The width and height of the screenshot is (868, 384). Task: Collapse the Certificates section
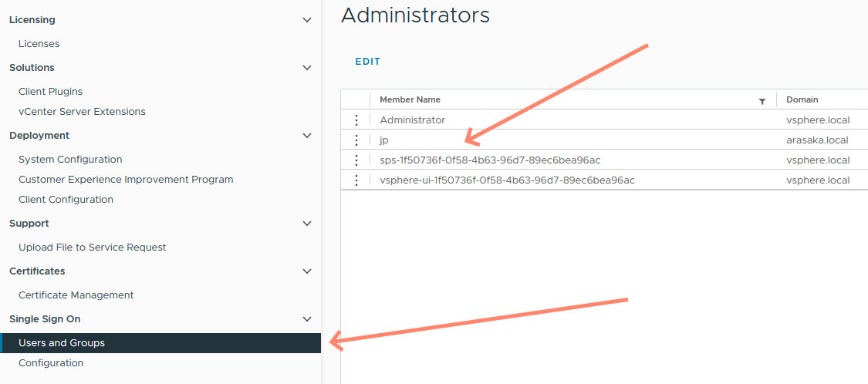tap(307, 271)
